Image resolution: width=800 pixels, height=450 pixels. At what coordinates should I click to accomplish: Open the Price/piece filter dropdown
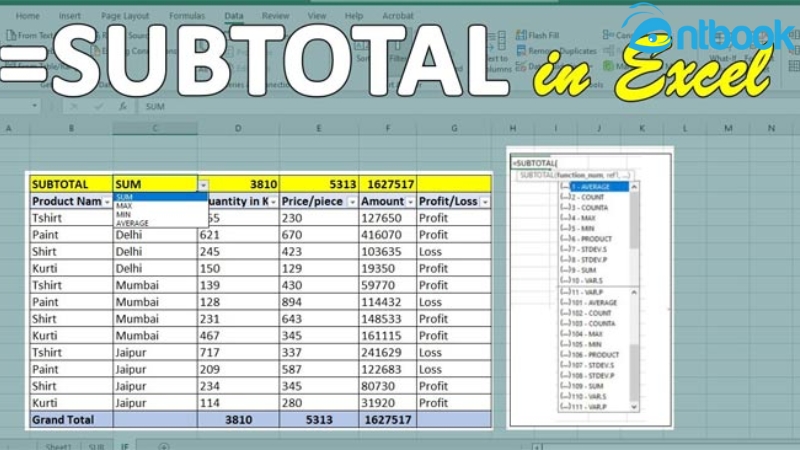352,202
